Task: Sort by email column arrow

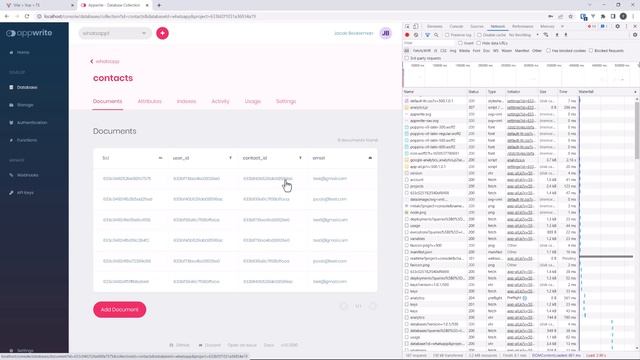Action: click(x=370, y=158)
